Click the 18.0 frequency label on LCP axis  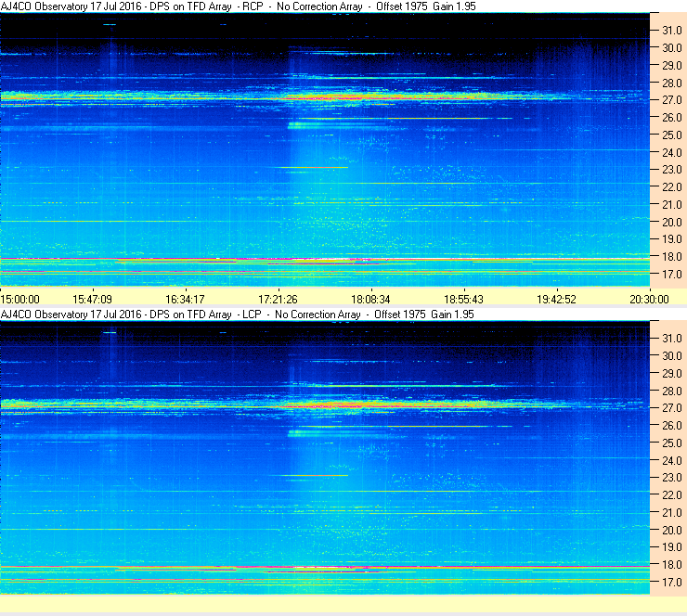(672, 564)
